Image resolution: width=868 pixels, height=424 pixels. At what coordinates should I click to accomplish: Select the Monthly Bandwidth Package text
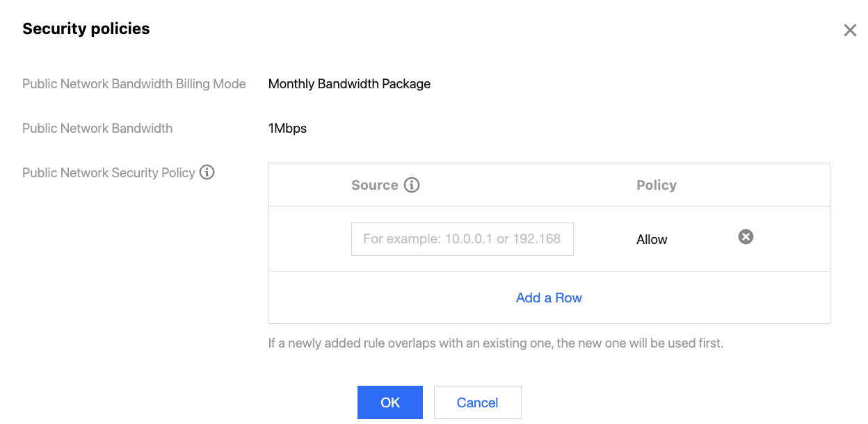click(349, 84)
